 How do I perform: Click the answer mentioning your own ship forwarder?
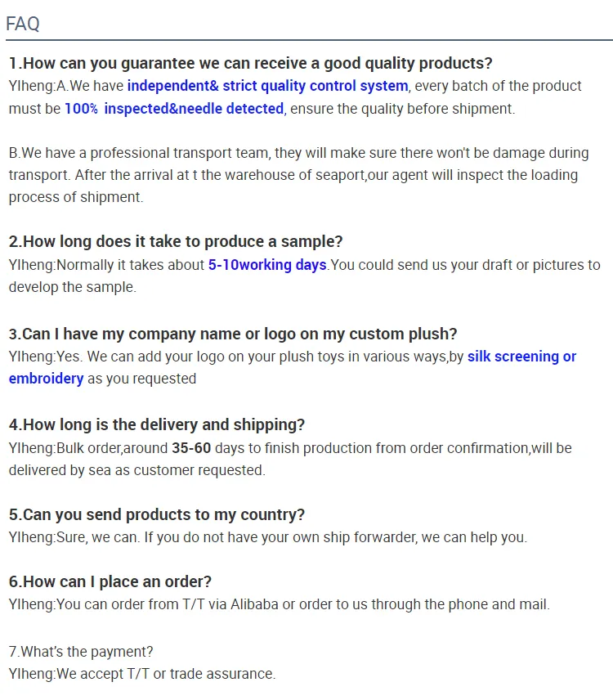(268, 537)
